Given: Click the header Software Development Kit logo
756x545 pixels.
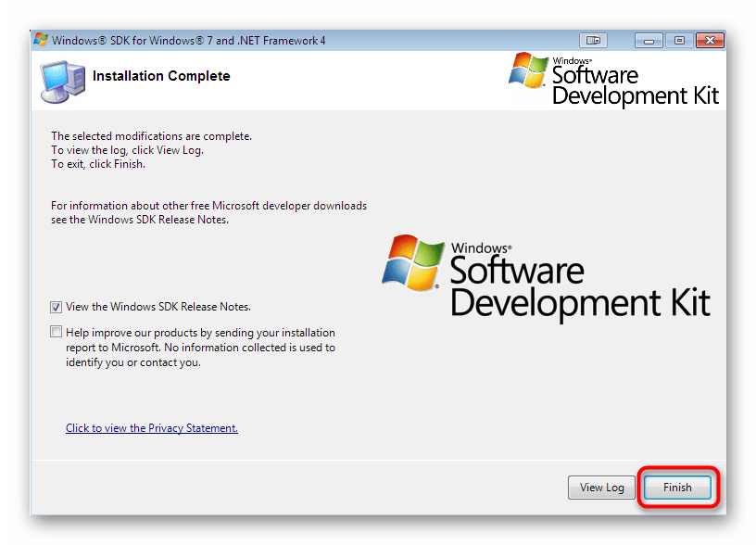Looking at the screenshot, I should (613, 80).
